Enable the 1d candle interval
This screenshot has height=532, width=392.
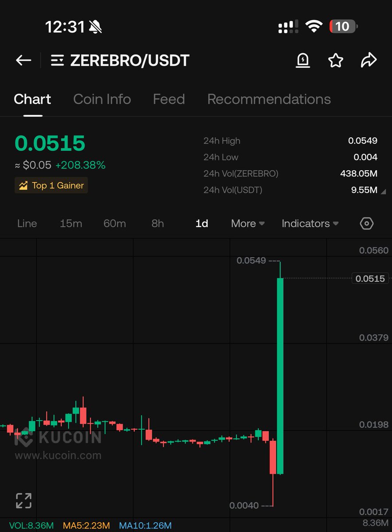(201, 223)
